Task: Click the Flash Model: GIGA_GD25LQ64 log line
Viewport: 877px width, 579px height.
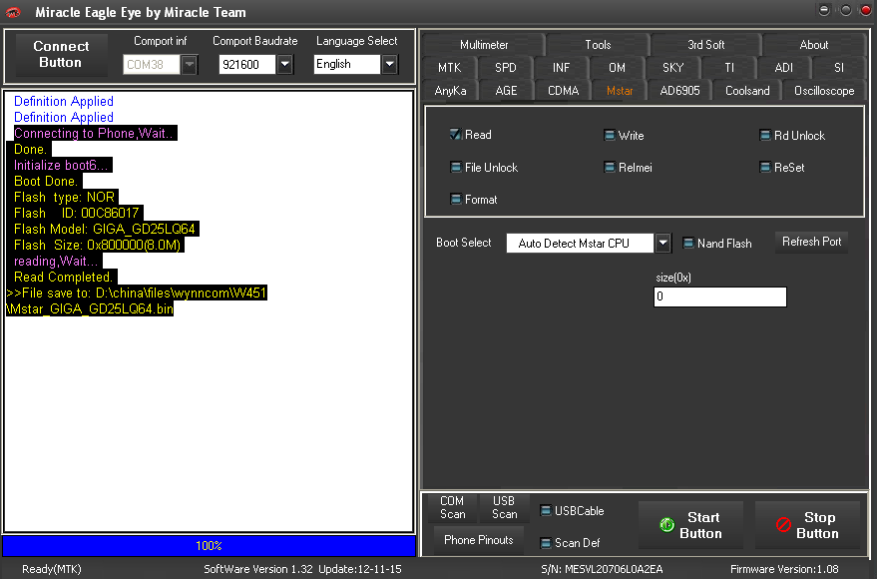Action: coord(105,229)
